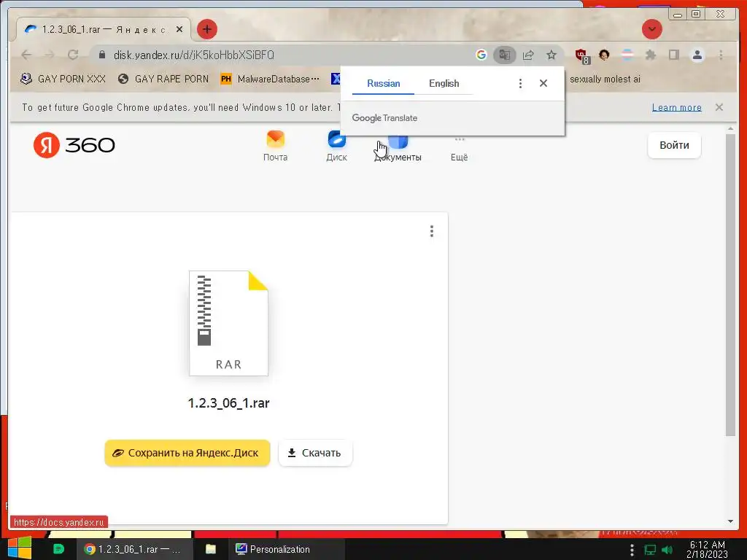Open the tab search dropdown arrow
The height and width of the screenshot is (560, 747).
pyautogui.click(x=651, y=29)
